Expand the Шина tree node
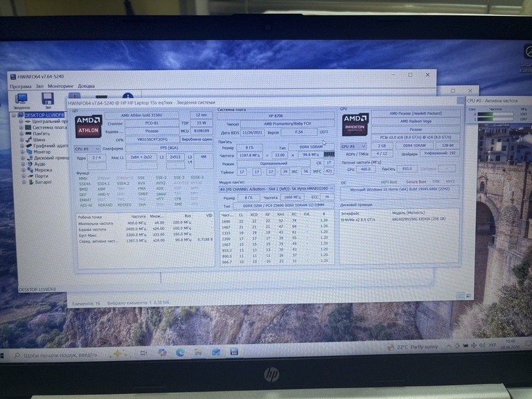Screen dimensions: 532x399 point(21,139)
